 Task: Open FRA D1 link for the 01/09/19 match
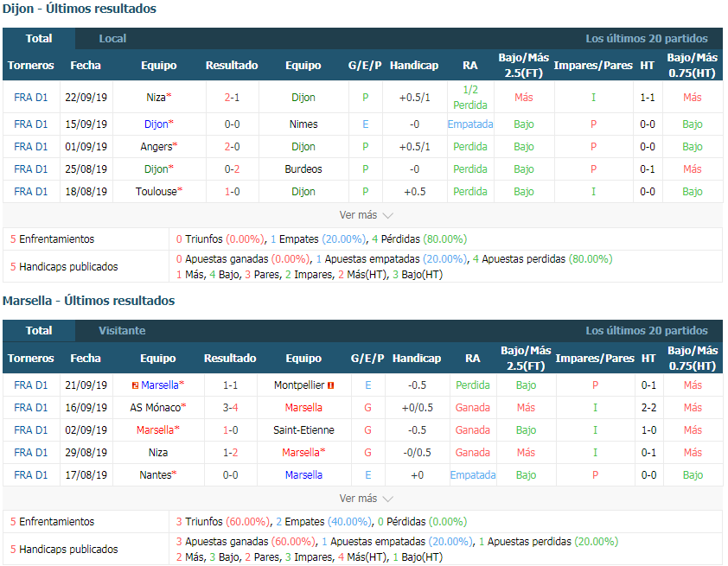pyautogui.click(x=30, y=147)
